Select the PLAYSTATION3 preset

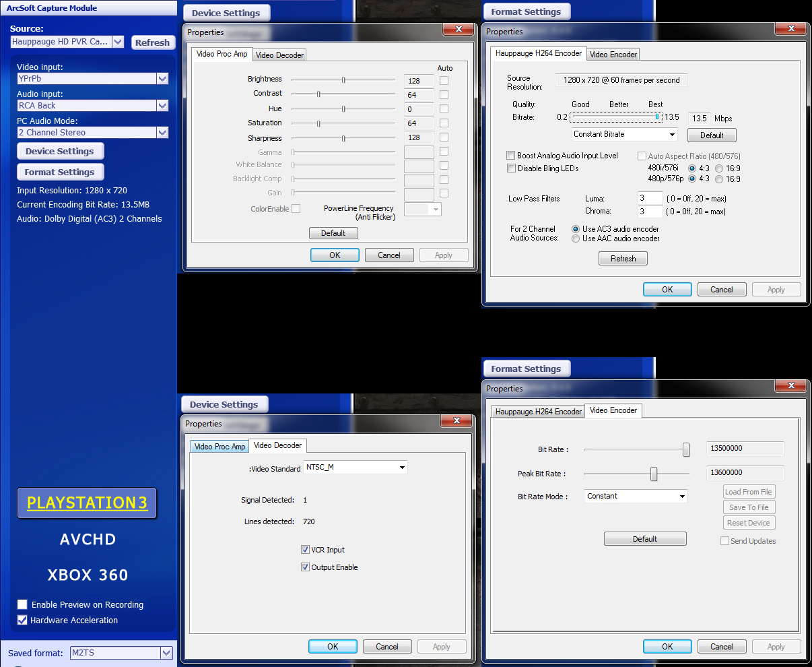(87, 503)
